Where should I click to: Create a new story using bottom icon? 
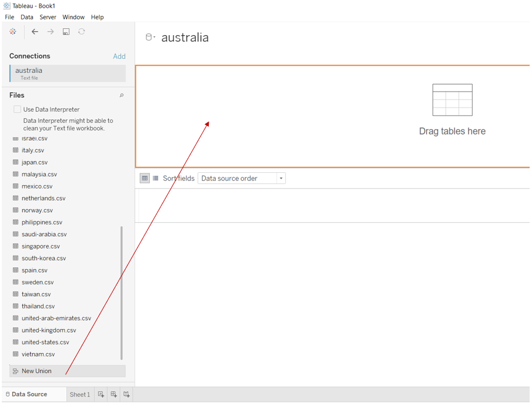126,394
